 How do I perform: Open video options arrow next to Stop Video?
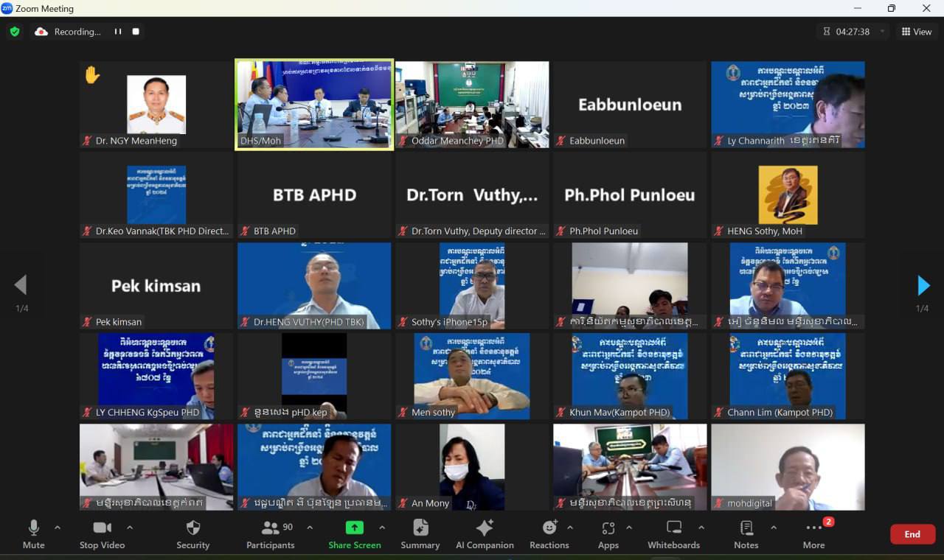pos(130,528)
